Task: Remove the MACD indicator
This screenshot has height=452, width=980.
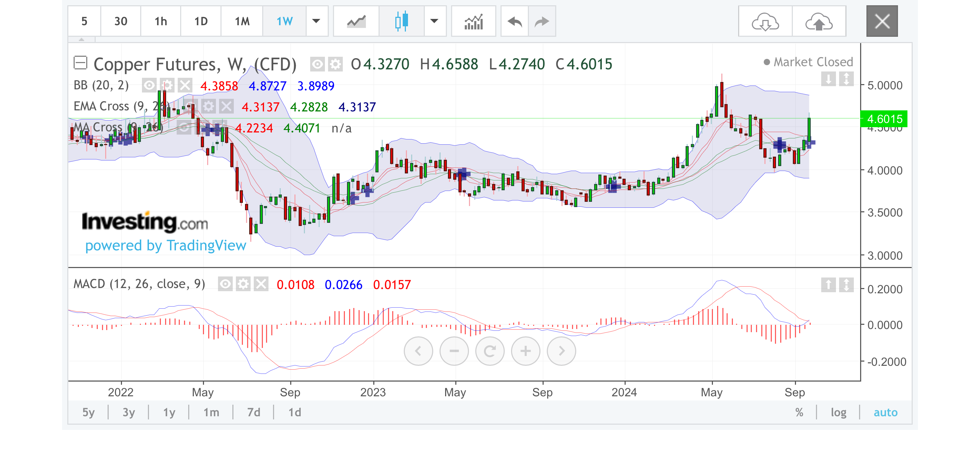Action: (261, 284)
